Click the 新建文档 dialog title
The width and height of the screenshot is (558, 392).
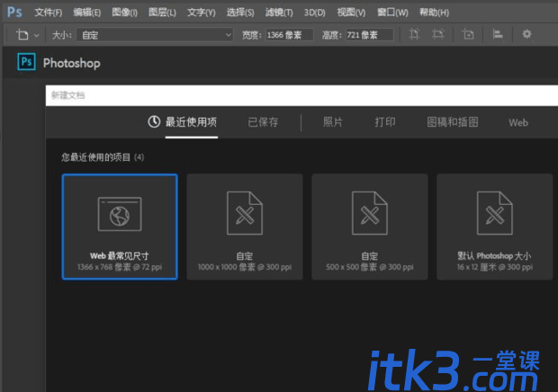click(68, 95)
